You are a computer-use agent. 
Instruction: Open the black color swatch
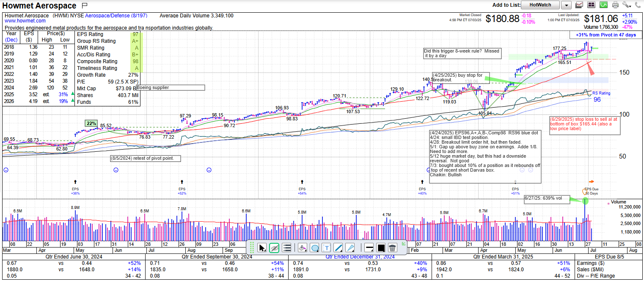[x=380, y=248]
